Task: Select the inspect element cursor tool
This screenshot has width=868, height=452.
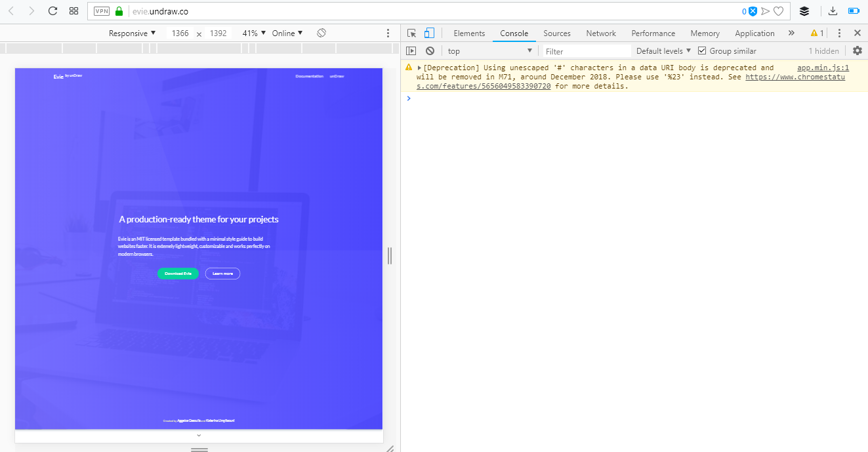Action: click(412, 32)
